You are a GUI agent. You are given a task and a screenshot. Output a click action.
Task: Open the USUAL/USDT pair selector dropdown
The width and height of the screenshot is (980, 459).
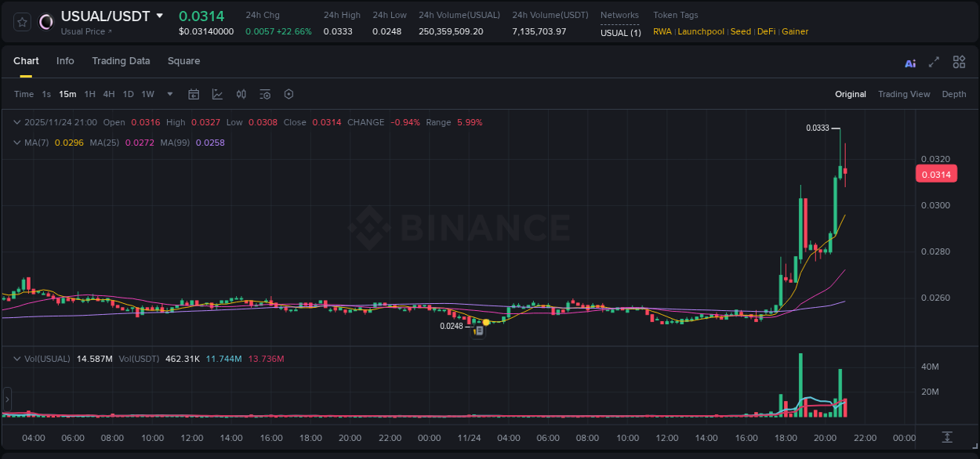(160, 15)
